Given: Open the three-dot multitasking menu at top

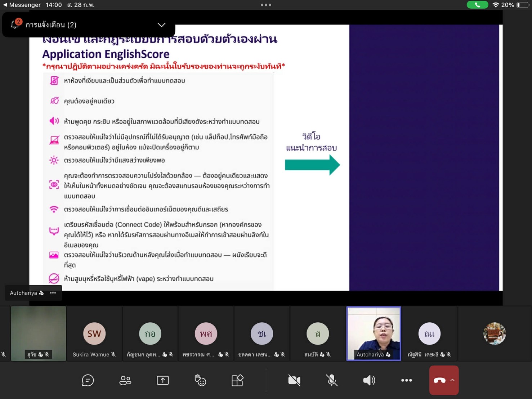Looking at the screenshot, I should [266, 5].
